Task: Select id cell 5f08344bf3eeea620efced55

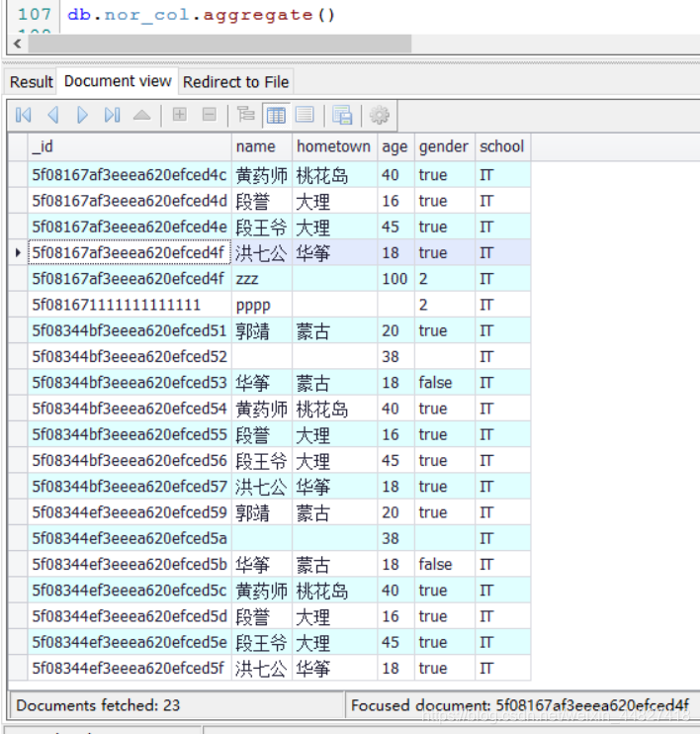Action: click(x=130, y=435)
